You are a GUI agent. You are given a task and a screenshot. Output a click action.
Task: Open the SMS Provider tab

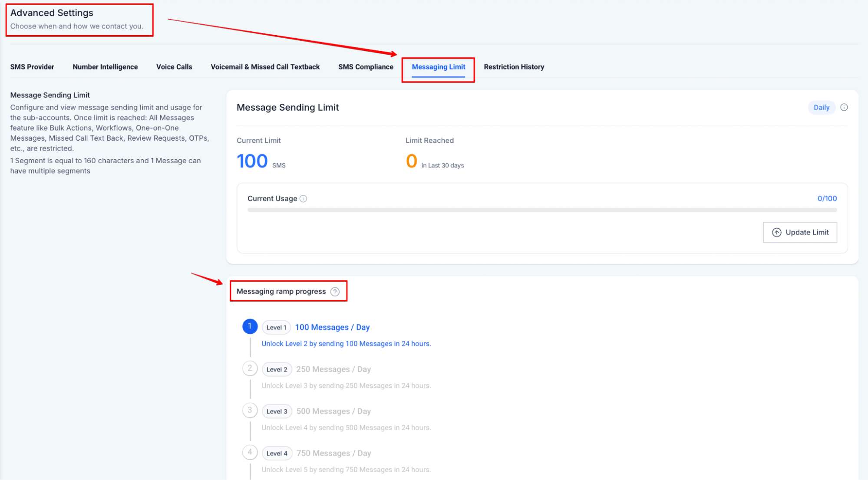coord(32,67)
